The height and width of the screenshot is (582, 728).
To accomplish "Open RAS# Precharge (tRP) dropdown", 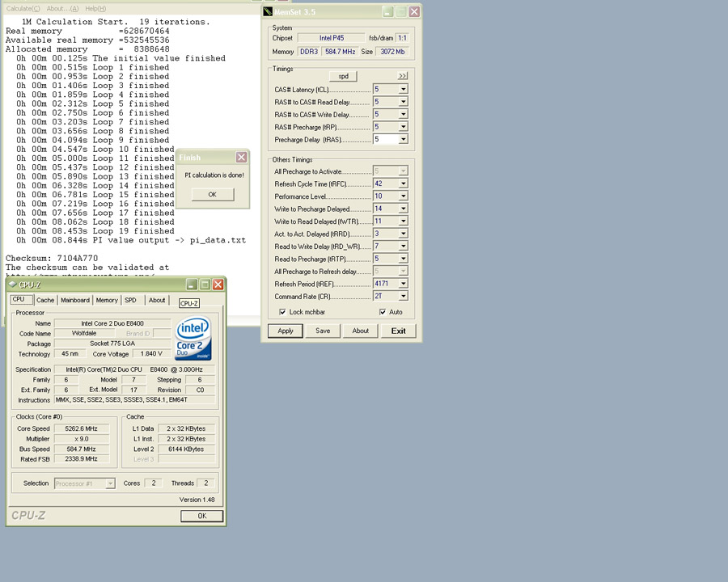I will click(403, 127).
